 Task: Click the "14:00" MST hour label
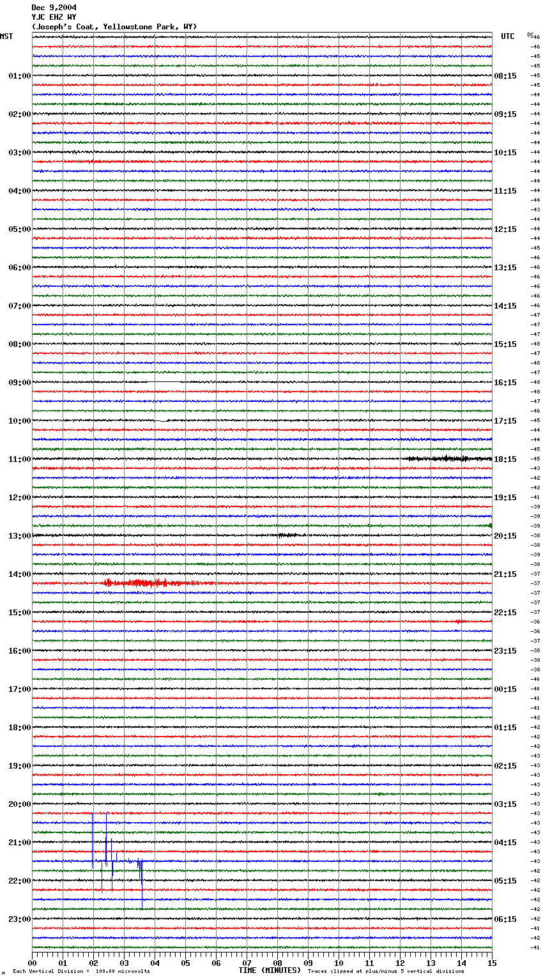20,574
